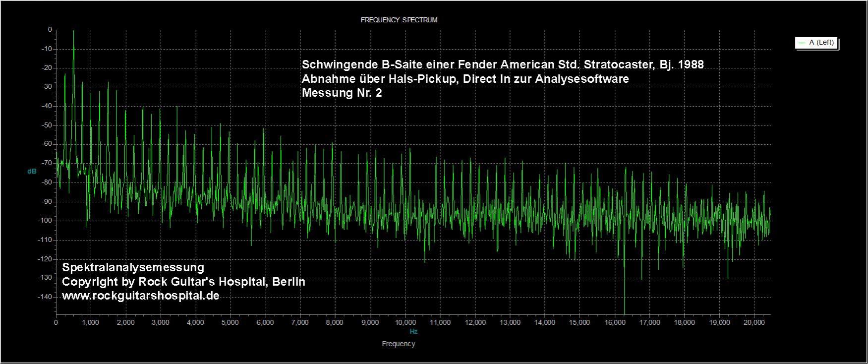The height and width of the screenshot is (364, 868).
Task: Click the green line swatch in legend
Action: point(802,43)
